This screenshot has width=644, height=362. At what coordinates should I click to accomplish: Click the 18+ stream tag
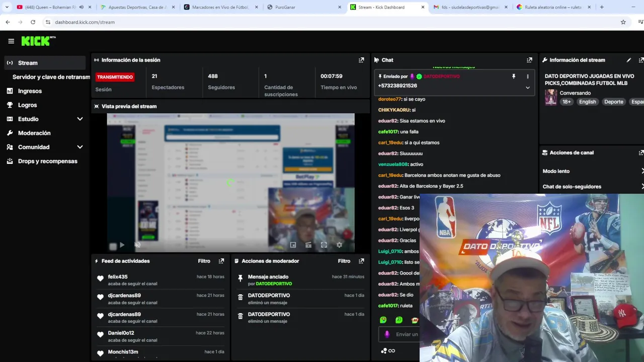[567, 102]
